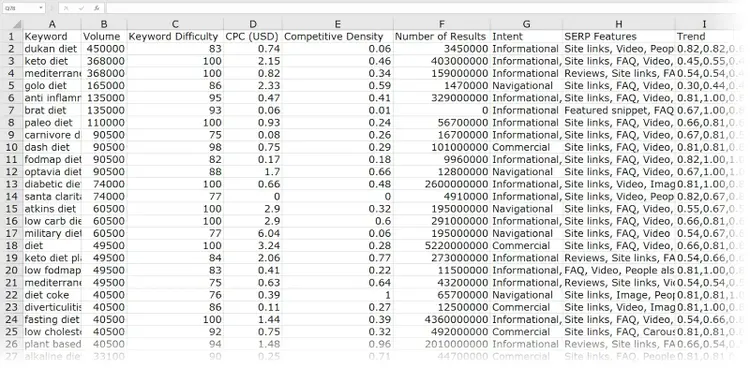This screenshot has width=750, height=368.
Task: Select column C header
Action: point(175,24)
